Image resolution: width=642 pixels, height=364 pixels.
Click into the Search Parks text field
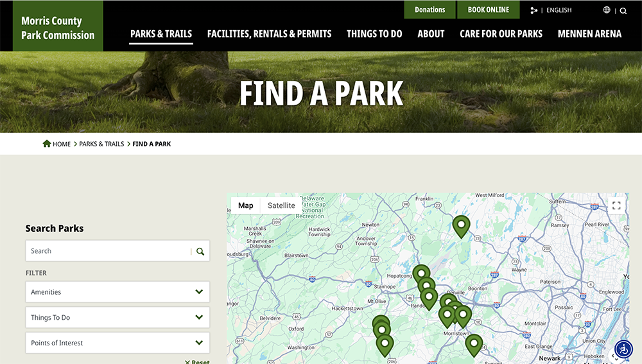click(108, 251)
